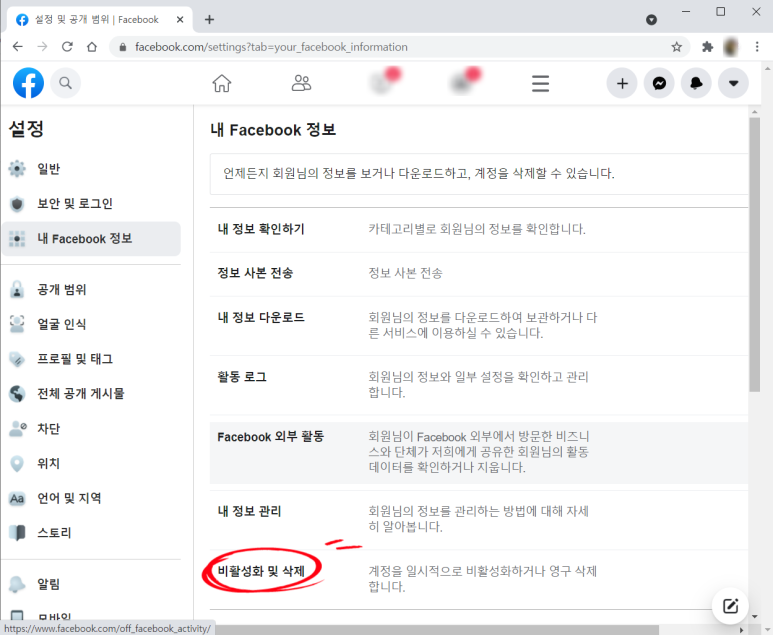Open the Facebook search magnifier
The height and width of the screenshot is (635, 773).
tap(66, 83)
